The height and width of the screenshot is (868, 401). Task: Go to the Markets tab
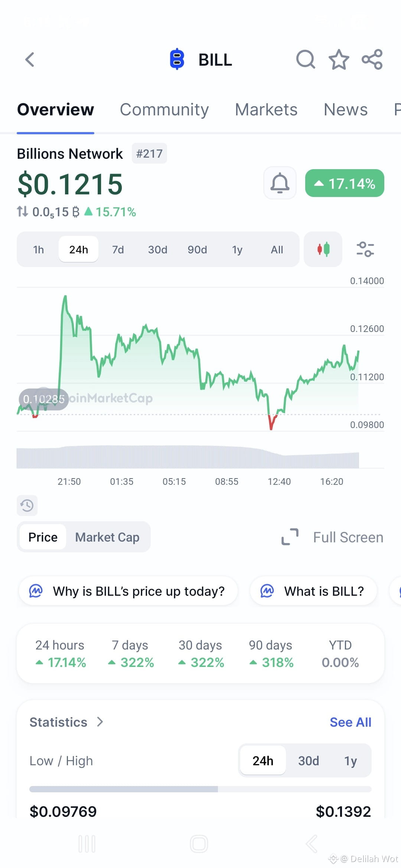tap(266, 109)
